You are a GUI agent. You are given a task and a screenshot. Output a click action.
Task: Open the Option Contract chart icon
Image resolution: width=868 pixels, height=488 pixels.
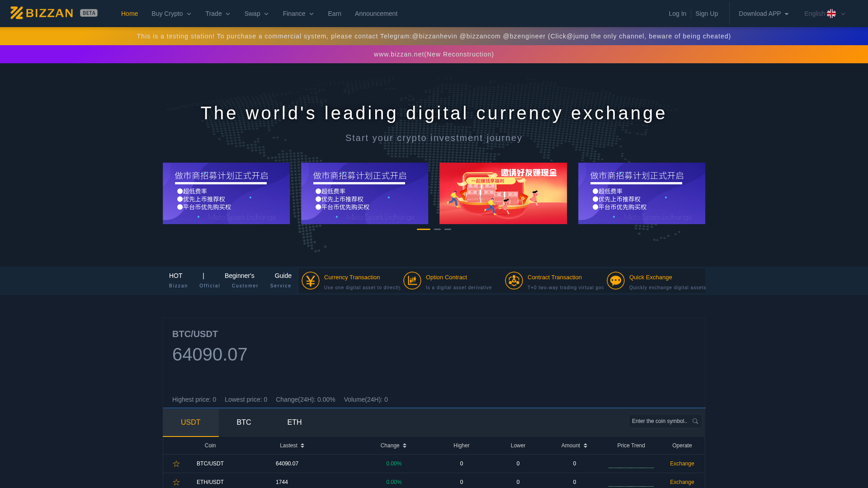[412, 281]
